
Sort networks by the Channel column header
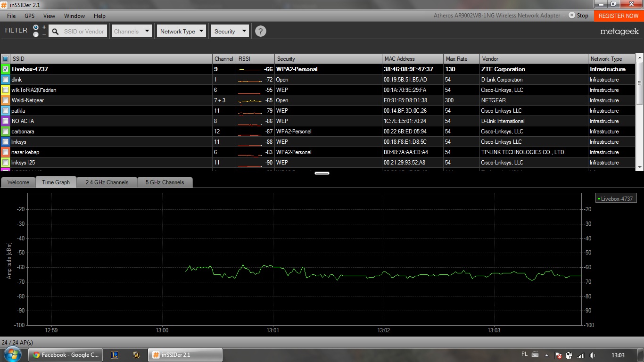pos(224,59)
